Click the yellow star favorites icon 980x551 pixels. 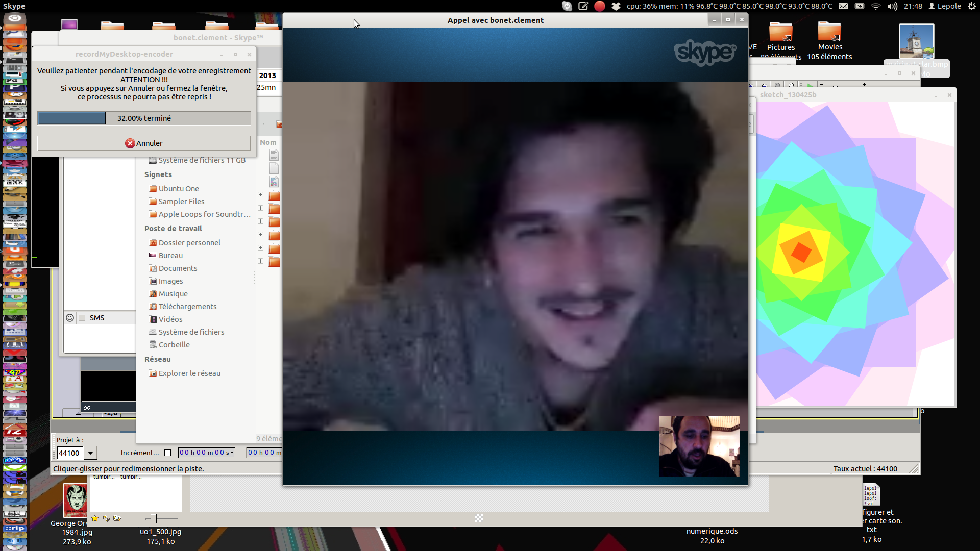(x=95, y=518)
